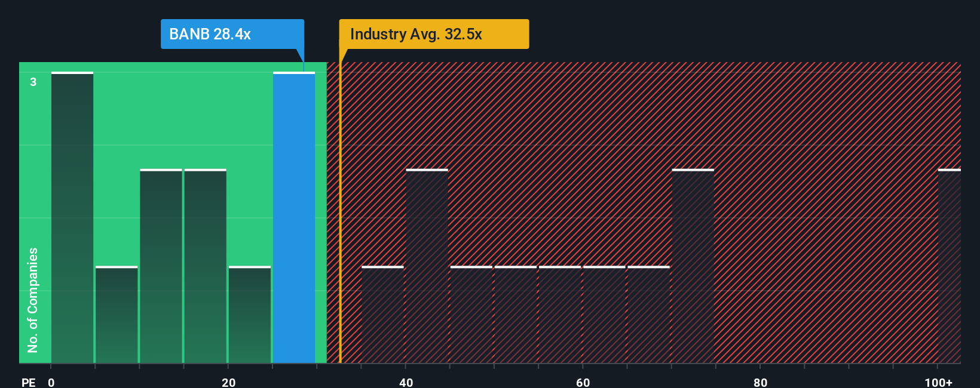Click the Industry Avg. 32.5x label
Screen dimensions: 980x388
tap(434, 34)
